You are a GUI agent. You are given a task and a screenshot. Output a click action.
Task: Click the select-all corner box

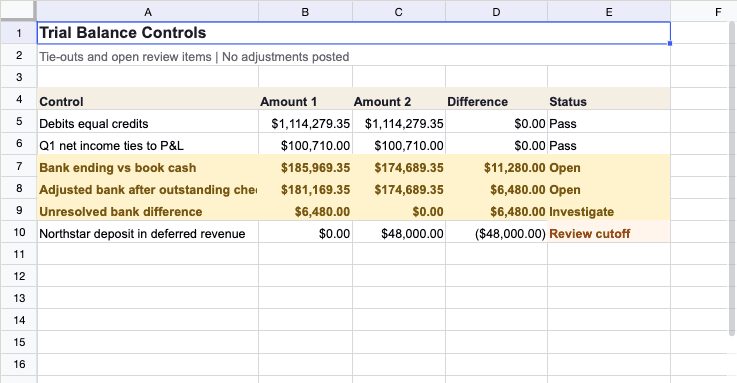pyautogui.click(x=18, y=11)
